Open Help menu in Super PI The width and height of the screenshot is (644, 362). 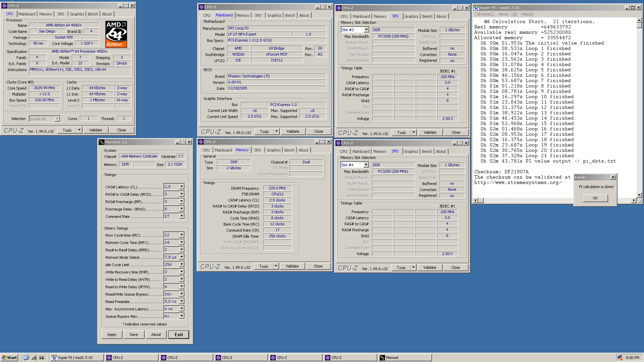click(x=527, y=14)
